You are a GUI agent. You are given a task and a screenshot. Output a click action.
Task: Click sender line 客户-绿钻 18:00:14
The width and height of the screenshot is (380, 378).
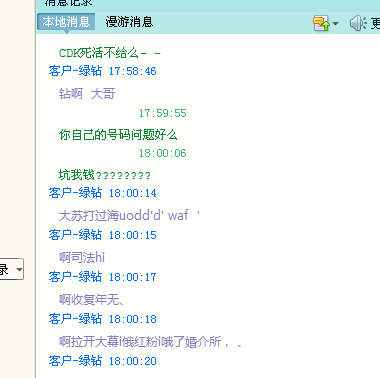pos(102,193)
